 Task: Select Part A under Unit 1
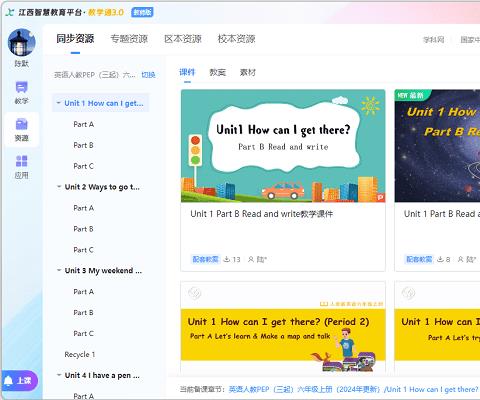[84, 124]
